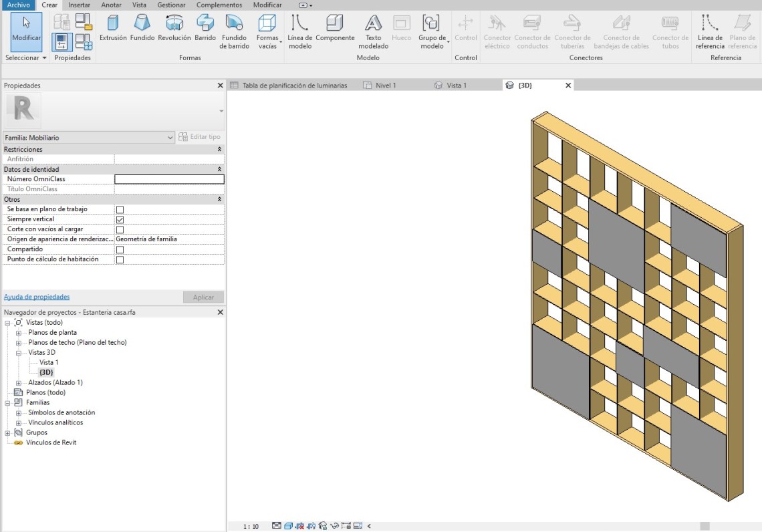
Task: Close the {3D} view tab
Action: (568, 85)
